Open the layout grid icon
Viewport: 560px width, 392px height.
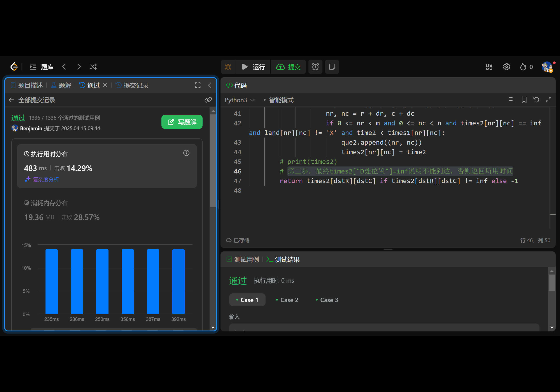click(x=489, y=67)
